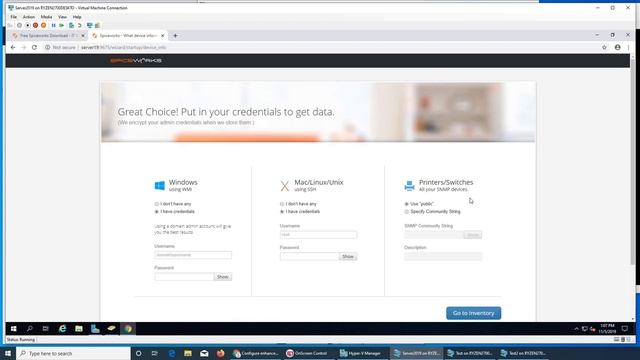Go back in the browser

(x=13, y=47)
